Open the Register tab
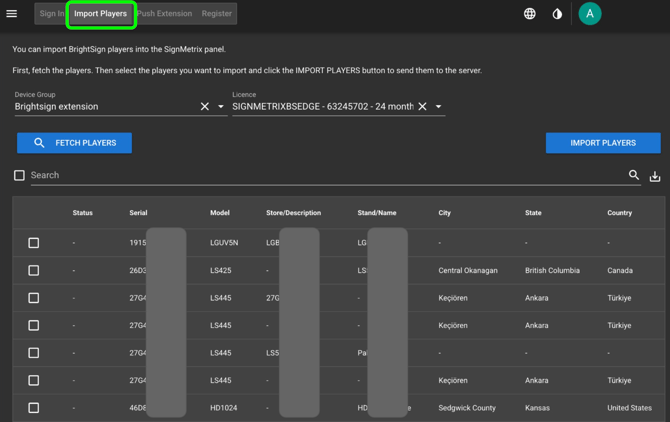The width and height of the screenshot is (670, 422). click(217, 14)
